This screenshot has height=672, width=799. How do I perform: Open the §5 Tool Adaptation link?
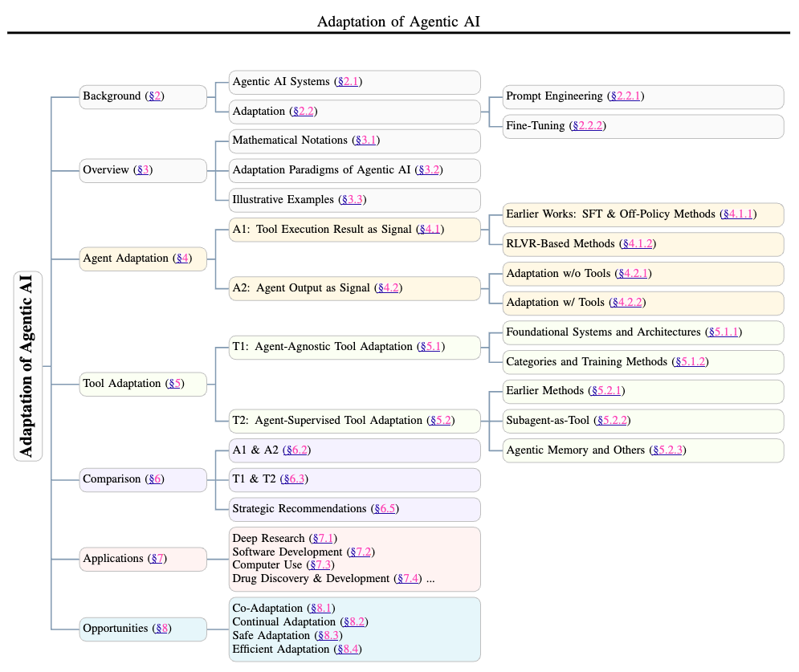174,384
